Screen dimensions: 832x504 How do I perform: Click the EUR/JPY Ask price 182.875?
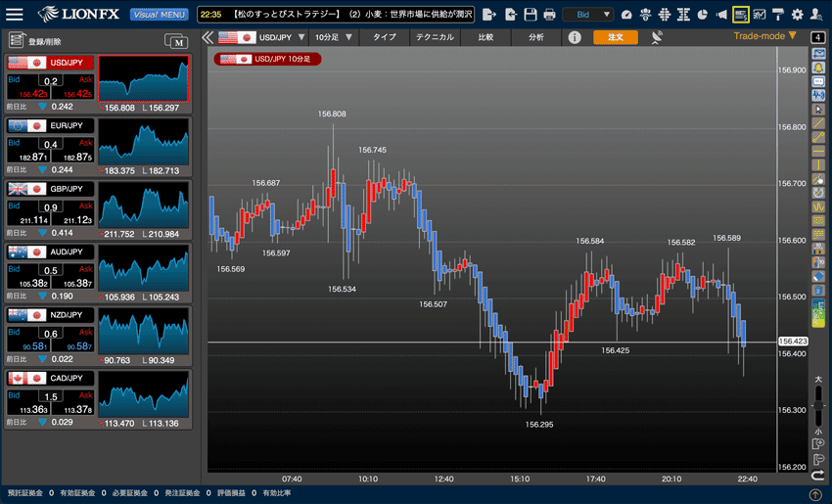[x=77, y=157]
